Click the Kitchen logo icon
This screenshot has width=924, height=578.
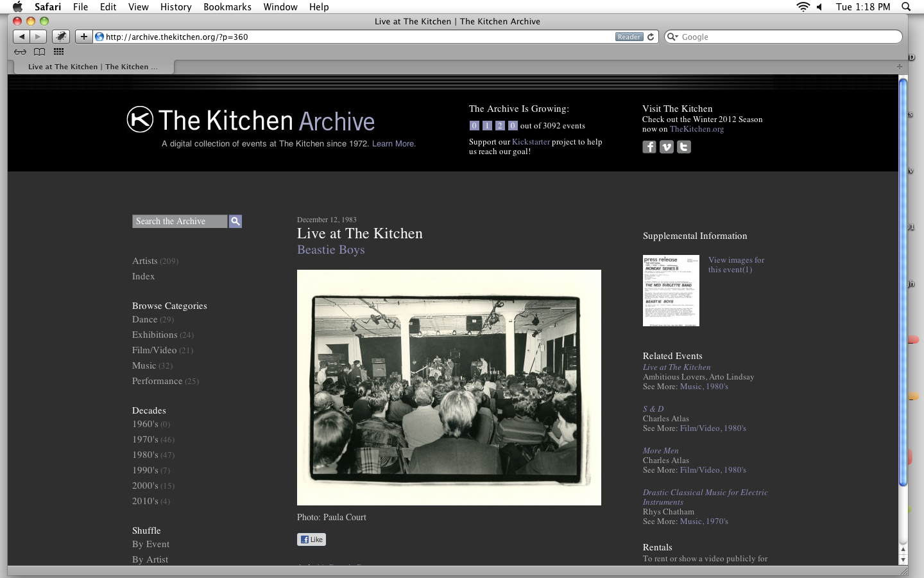pos(140,119)
